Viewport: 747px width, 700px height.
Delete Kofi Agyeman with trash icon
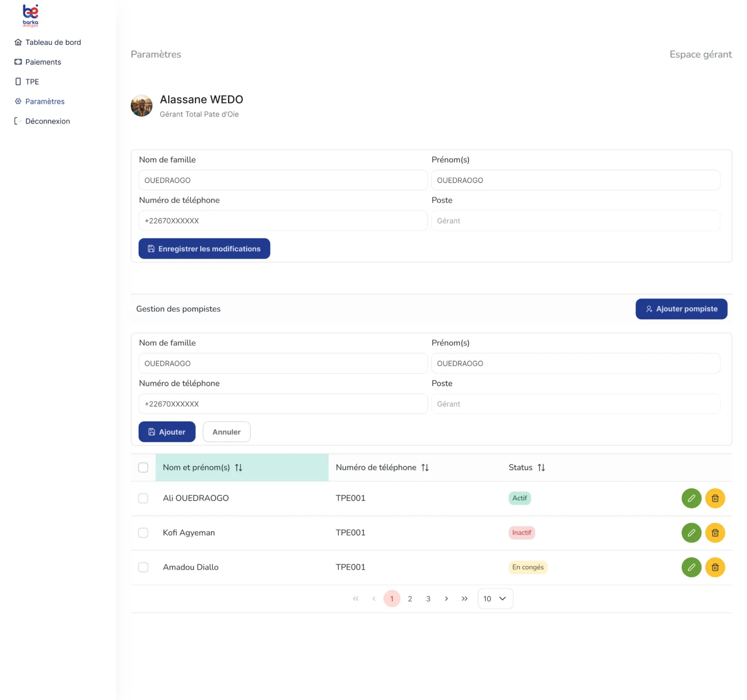(714, 532)
